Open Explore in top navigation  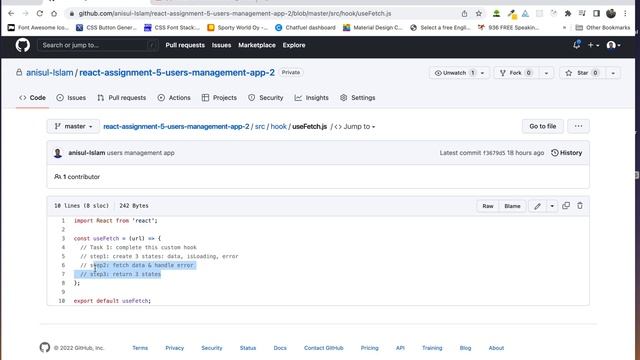coord(294,45)
